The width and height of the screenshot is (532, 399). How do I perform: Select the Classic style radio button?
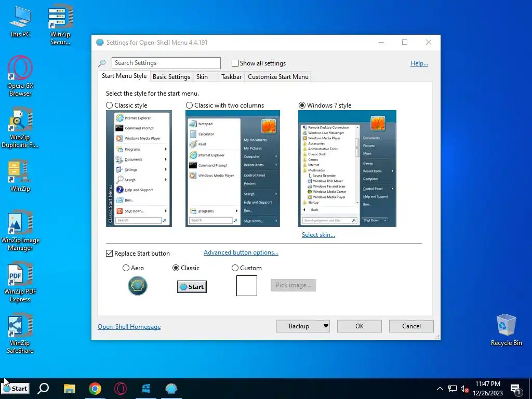[x=109, y=105]
